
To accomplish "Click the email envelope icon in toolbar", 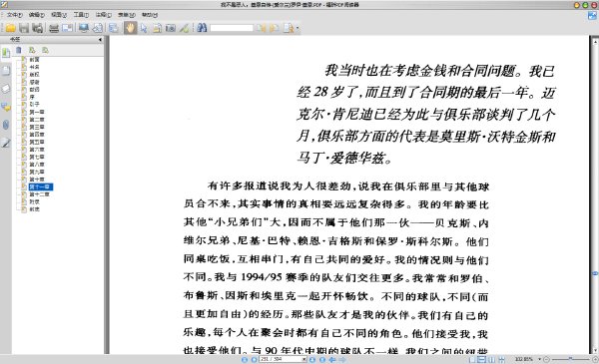I will [x=67, y=28].
